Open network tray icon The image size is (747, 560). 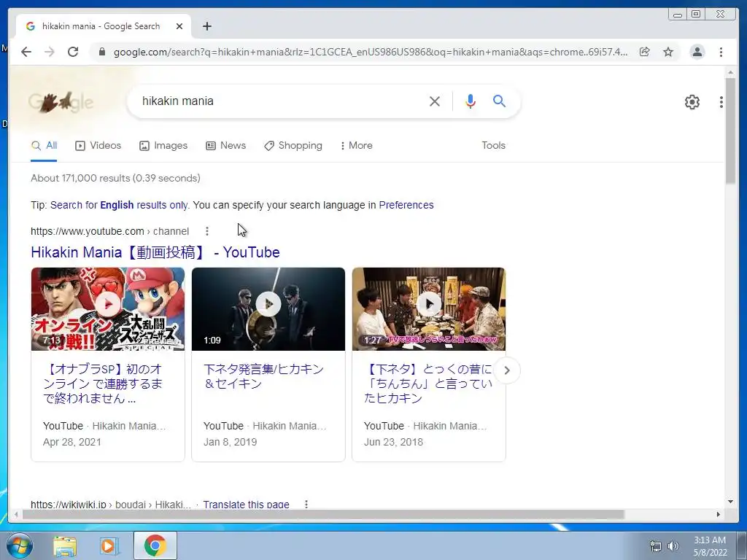click(656, 546)
